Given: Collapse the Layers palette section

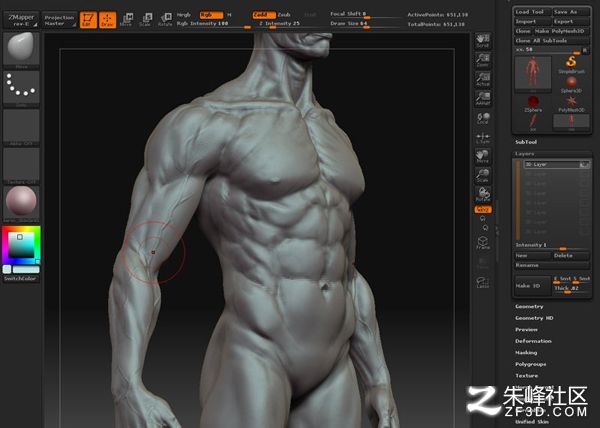Looking at the screenshot, I should (524, 154).
